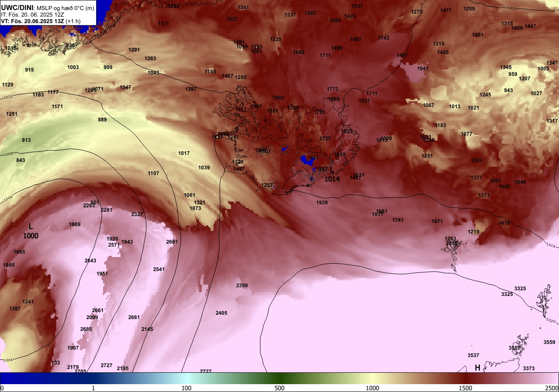The image size is (559, 392).
Task: Click the 2399 height value
Action: (242, 285)
